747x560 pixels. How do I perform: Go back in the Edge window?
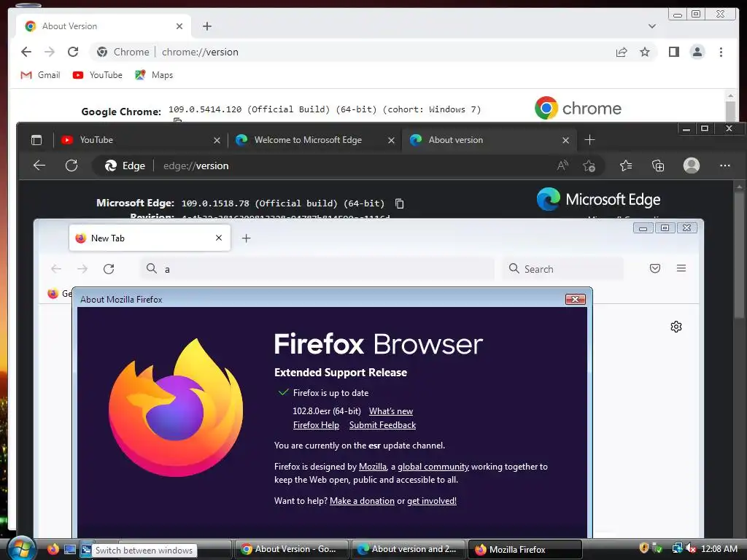click(39, 166)
